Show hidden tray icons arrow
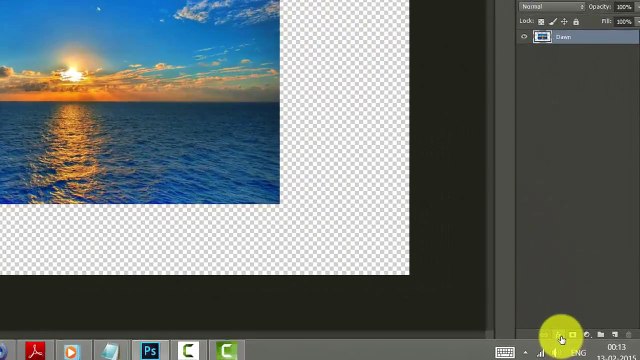 pyautogui.click(x=525, y=353)
